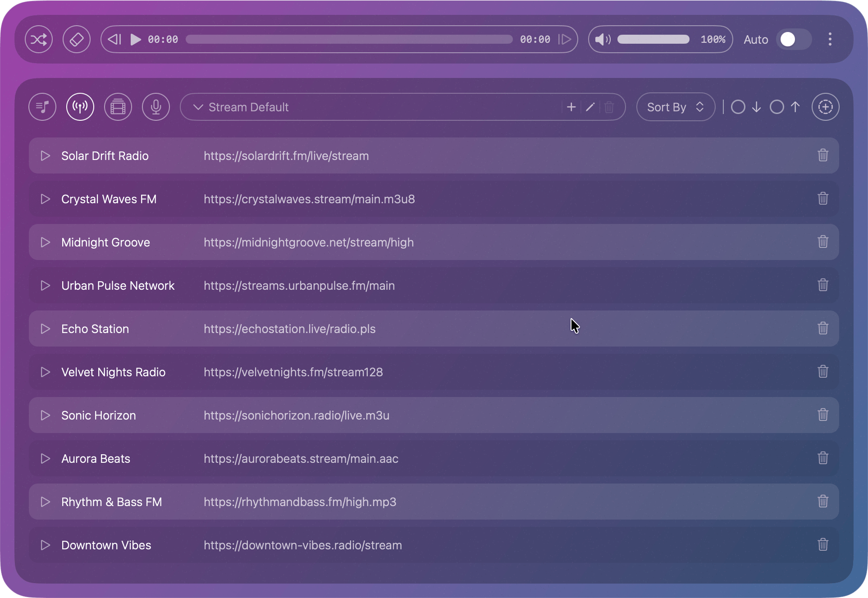Edit Stream Default using the pencil icon
The height and width of the screenshot is (598, 868).
pos(590,107)
